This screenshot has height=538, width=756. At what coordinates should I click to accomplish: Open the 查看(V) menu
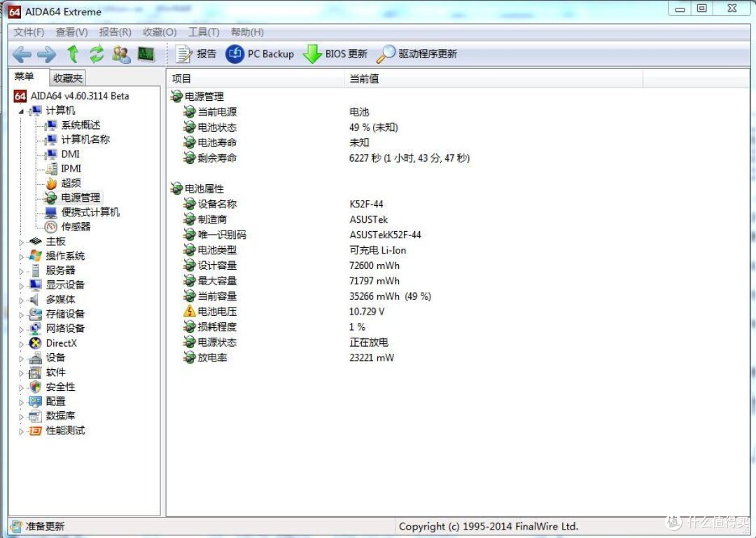(x=71, y=32)
